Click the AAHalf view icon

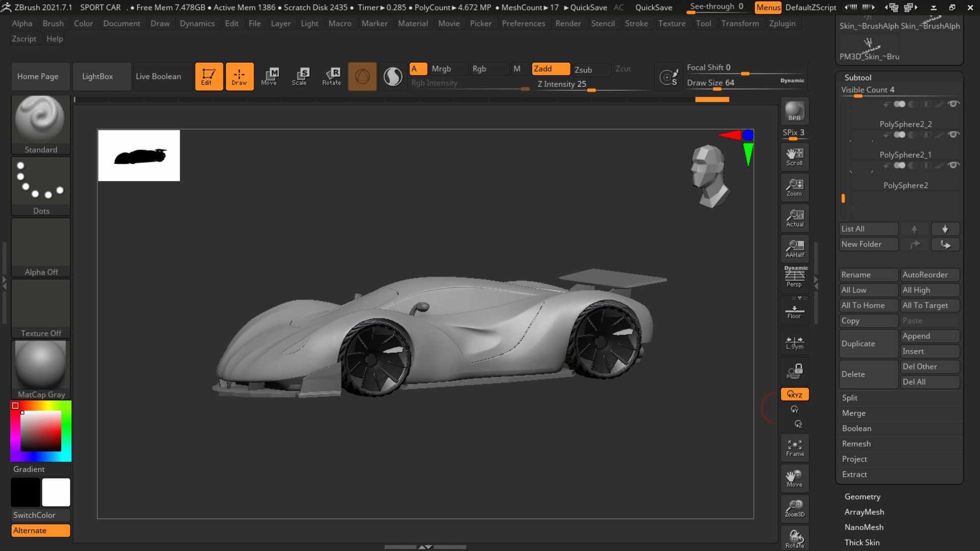coord(795,248)
